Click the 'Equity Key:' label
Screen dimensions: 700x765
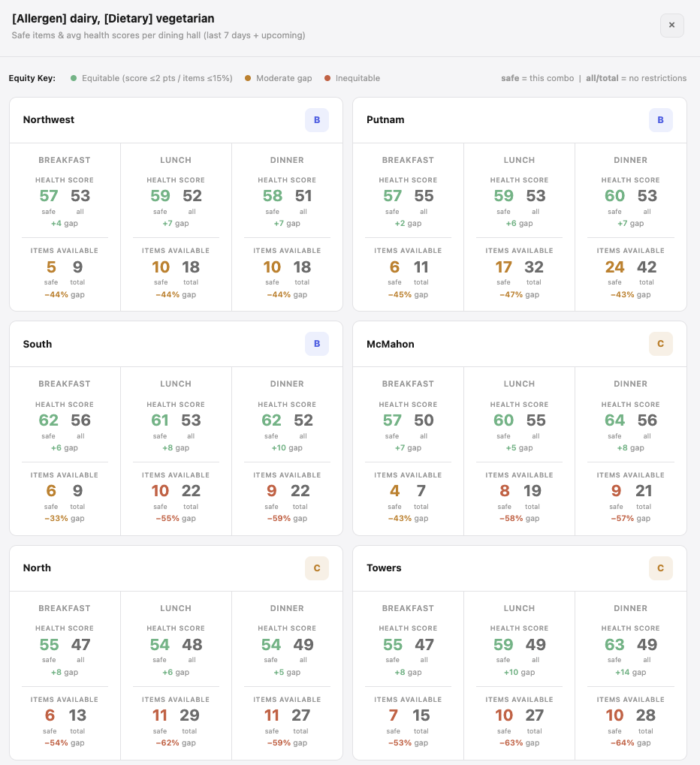(32, 78)
